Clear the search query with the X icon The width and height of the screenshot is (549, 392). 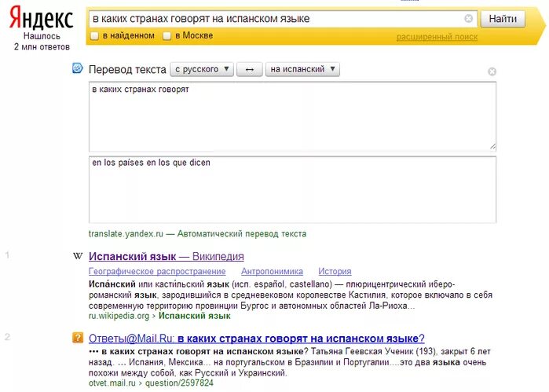[468, 18]
